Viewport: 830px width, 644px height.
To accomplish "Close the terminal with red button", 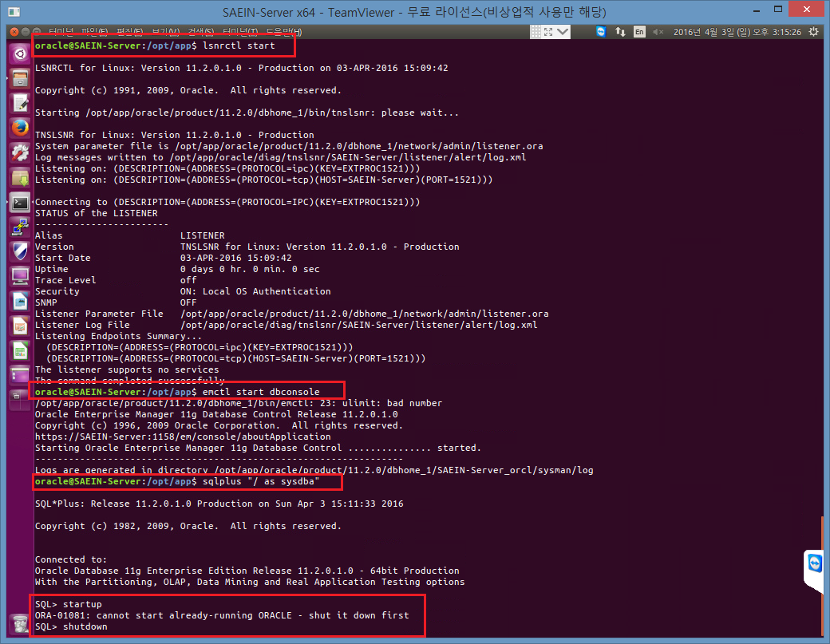I will (x=14, y=32).
